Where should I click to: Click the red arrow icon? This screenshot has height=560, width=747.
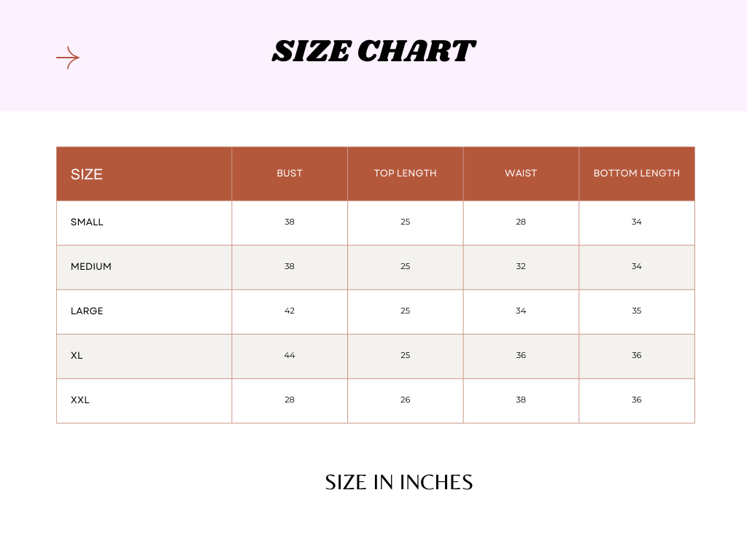coord(68,58)
